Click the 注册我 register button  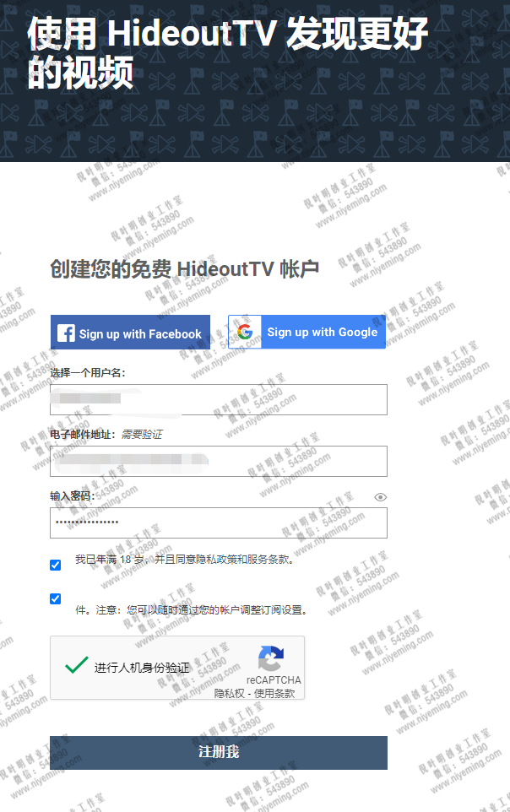(x=218, y=752)
